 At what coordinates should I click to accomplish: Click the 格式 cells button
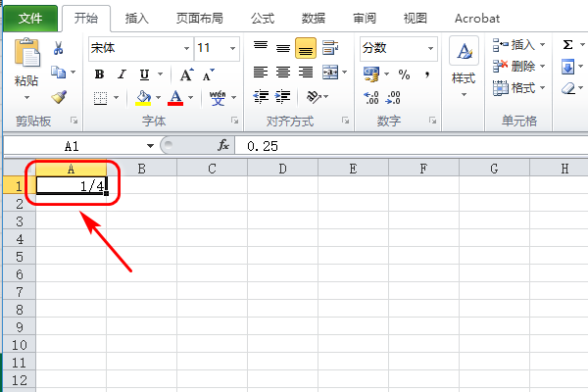518,88
